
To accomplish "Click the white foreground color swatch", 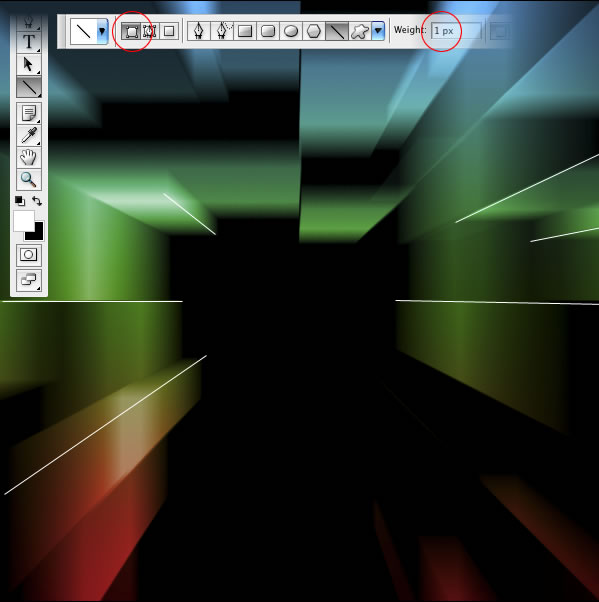I will [x=24, y=221].
